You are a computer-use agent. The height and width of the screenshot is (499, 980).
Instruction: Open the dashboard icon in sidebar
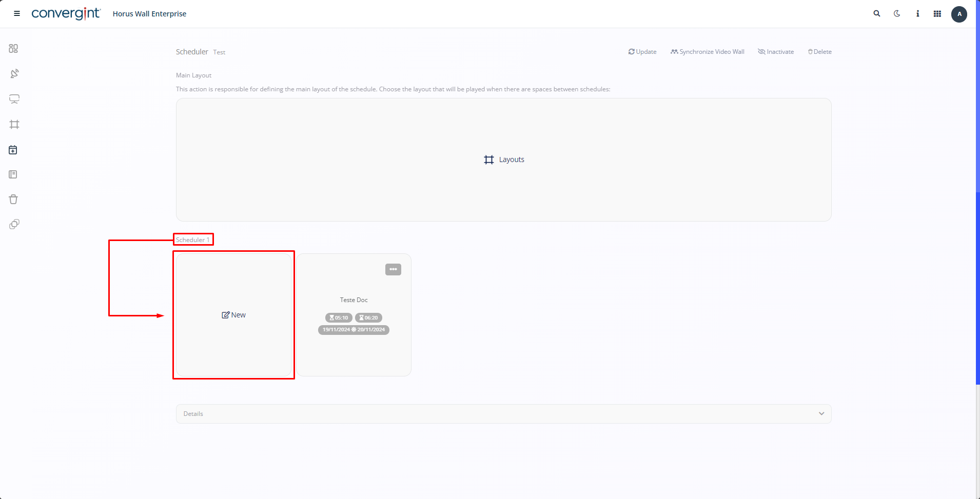click(x=13, y=49)
